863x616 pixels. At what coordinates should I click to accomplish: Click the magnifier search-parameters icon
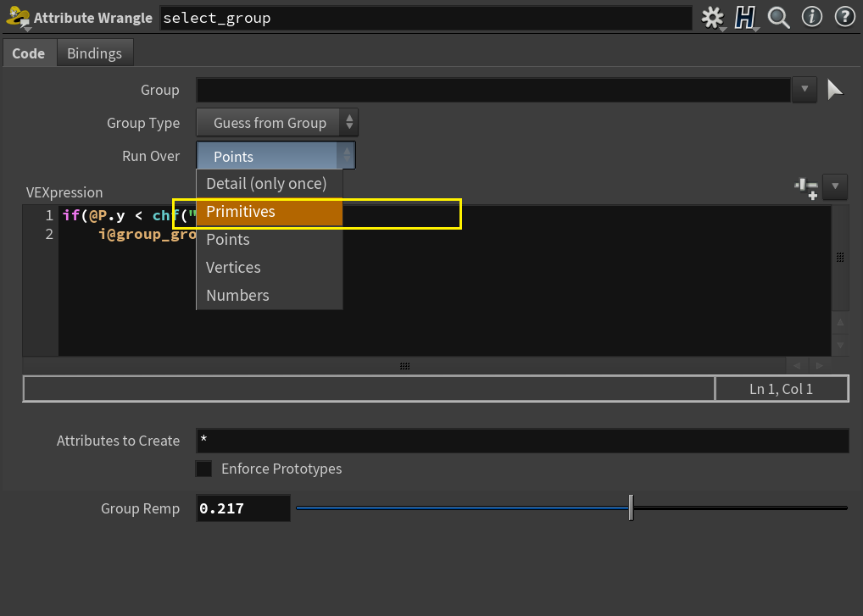779,18
